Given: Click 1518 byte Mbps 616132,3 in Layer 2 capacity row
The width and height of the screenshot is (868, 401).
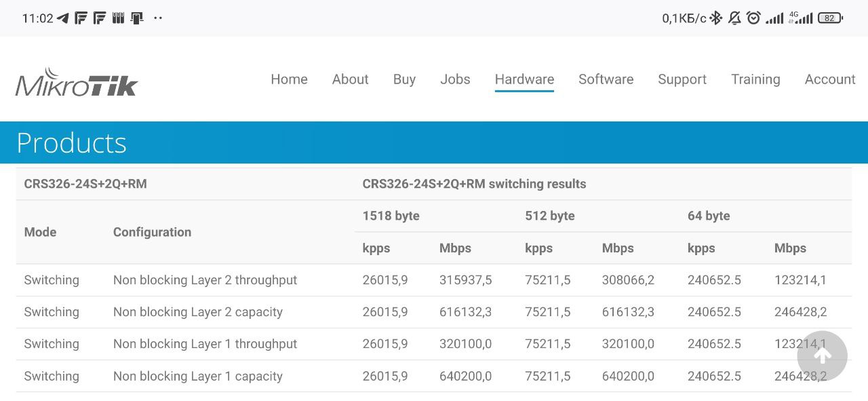Looking at the screenshot, I should (x=465, y=312).
